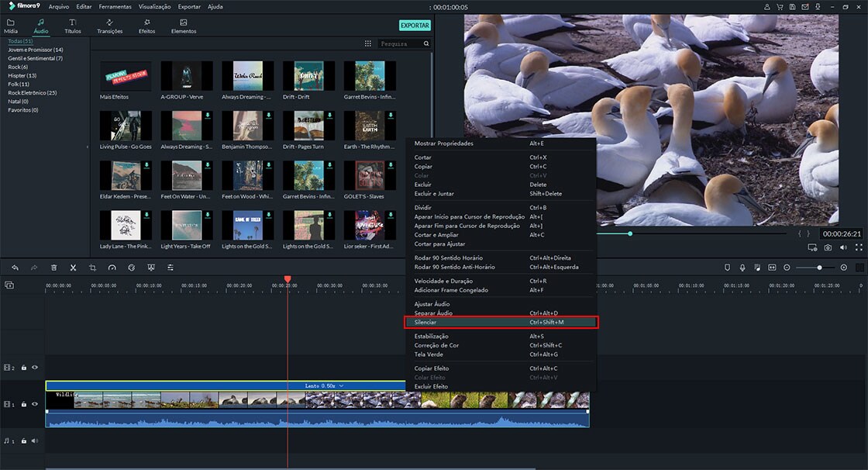868x470 pixels.
Task: Toggle lock on video track 1
Action: click(x=24, y=404)
